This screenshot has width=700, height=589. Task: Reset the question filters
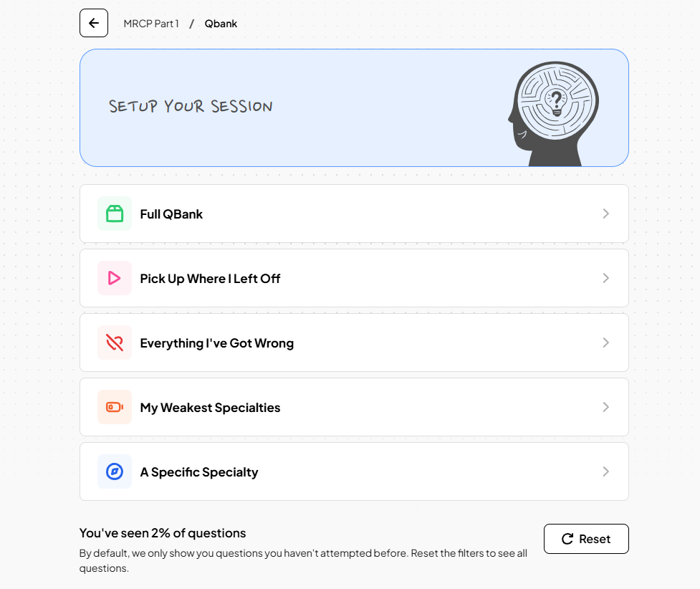click(586, 539)
